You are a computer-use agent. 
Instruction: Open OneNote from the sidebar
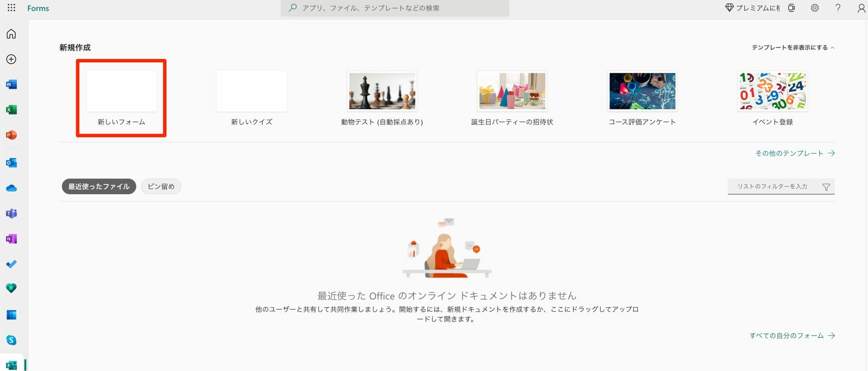point(11,239)
